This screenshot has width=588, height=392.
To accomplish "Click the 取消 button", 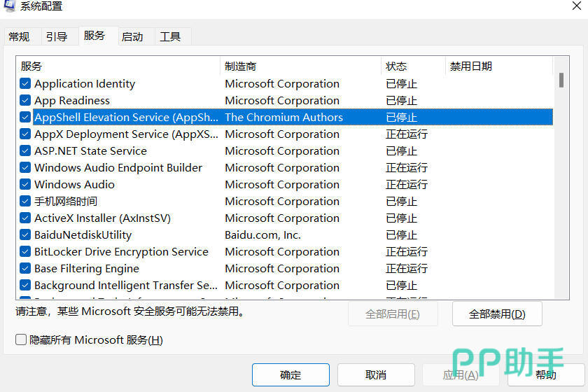I will (x=376, y=374).
